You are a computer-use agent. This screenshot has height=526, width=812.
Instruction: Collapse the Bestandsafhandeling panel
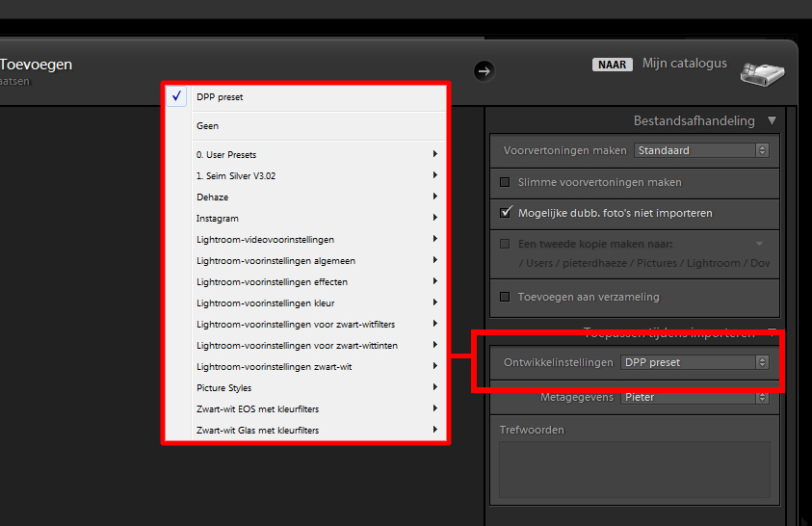(x=773, y=120)
